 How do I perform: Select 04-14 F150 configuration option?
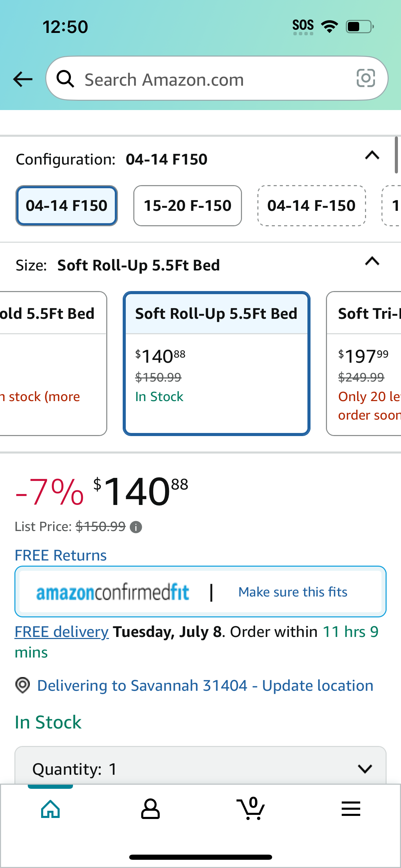point(66,206)
